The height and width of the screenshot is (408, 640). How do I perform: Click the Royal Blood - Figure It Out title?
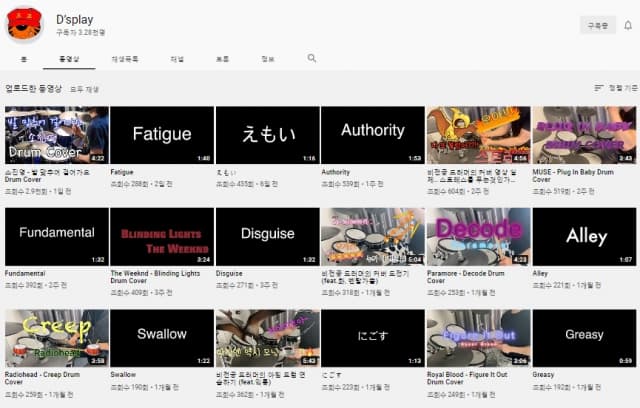[467, 378]
